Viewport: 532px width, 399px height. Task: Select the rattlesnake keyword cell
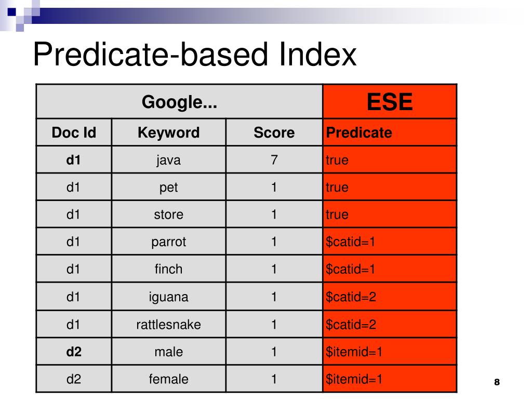(x=169, y=324)
